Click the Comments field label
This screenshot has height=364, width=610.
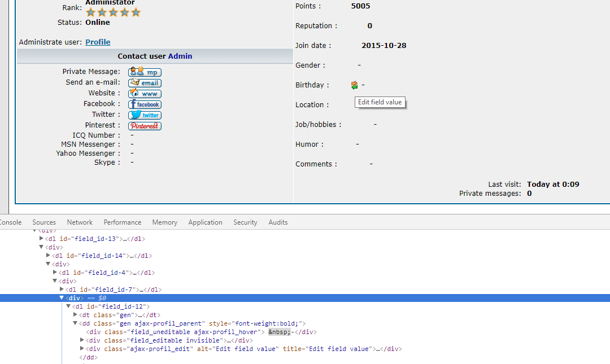tap(316, 164)
